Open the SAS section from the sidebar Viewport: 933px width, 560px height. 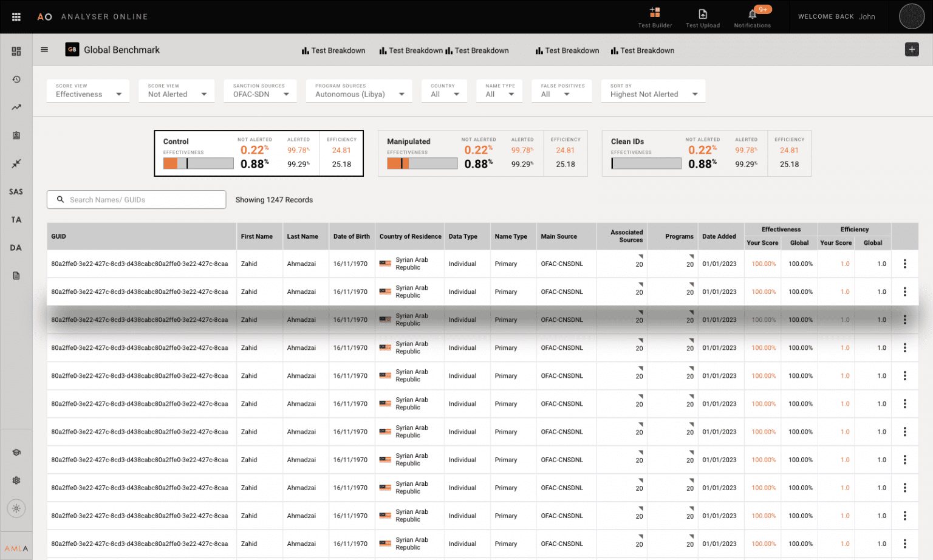[x=16, y=191]
